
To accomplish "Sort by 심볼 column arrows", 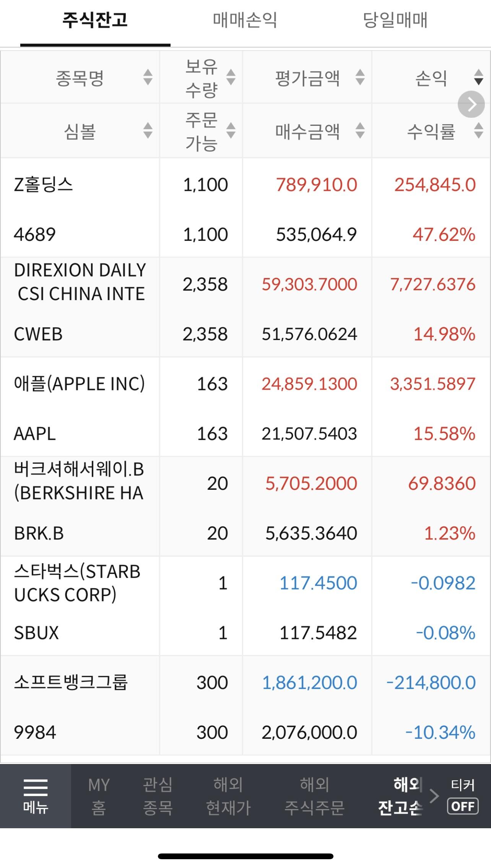I will (148, 131).
